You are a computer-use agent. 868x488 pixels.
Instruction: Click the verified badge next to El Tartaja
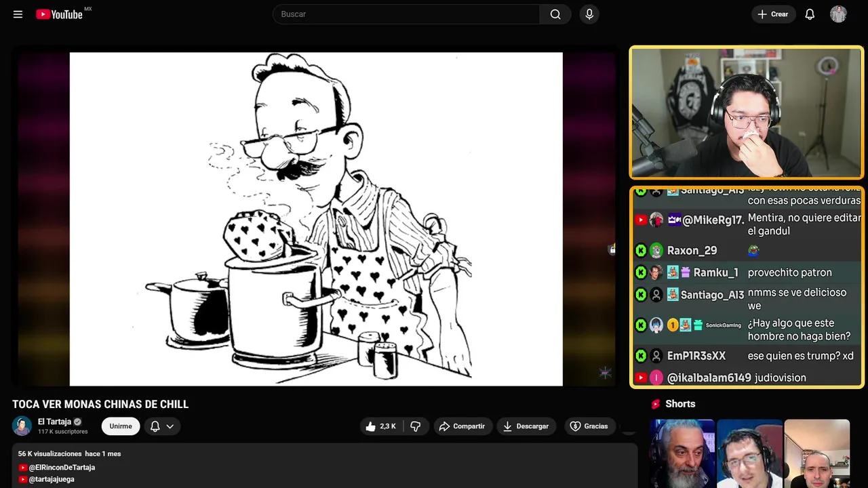(x=77, y=422)
